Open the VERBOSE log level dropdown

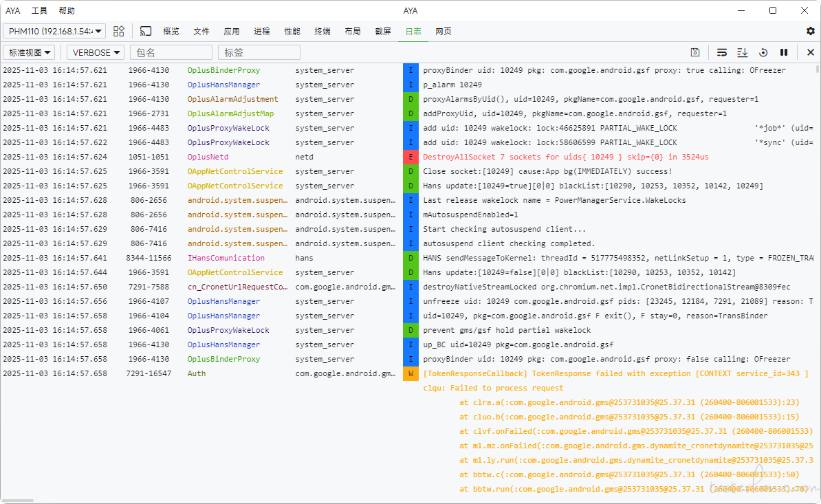point(96,52)
